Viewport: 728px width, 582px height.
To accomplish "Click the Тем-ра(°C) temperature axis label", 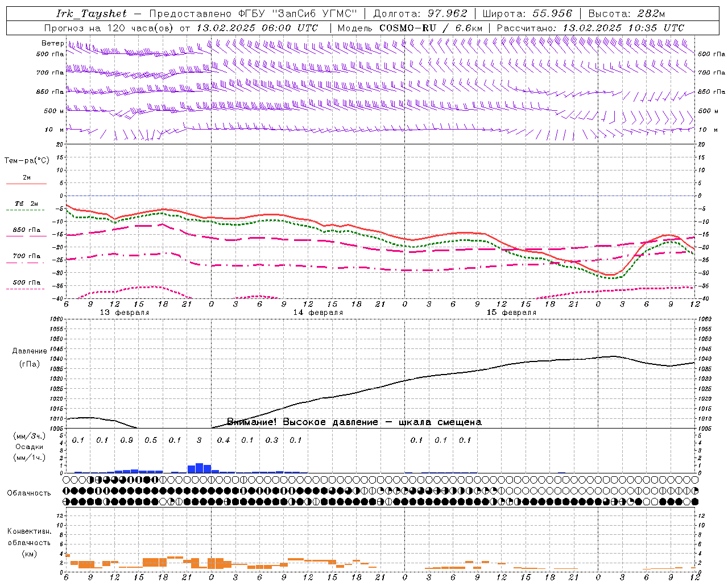I will click(27, 161).
